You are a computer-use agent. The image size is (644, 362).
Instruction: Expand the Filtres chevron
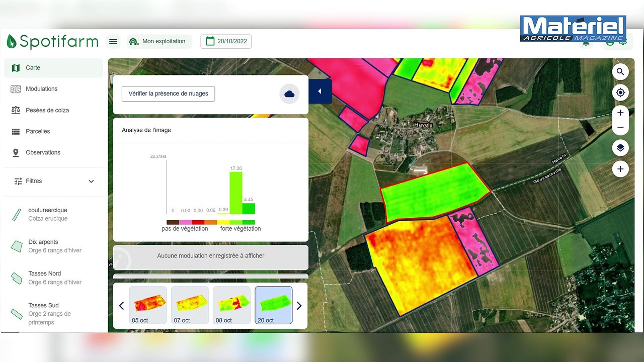click(91, 181)
